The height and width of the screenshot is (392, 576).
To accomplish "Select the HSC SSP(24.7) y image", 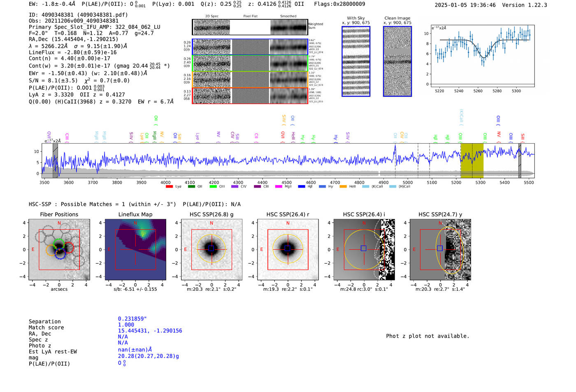I will click(440, 250).
